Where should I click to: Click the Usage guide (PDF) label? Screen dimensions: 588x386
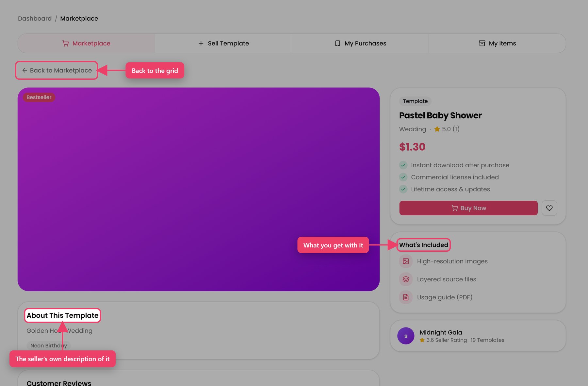[x=445, y=297]
